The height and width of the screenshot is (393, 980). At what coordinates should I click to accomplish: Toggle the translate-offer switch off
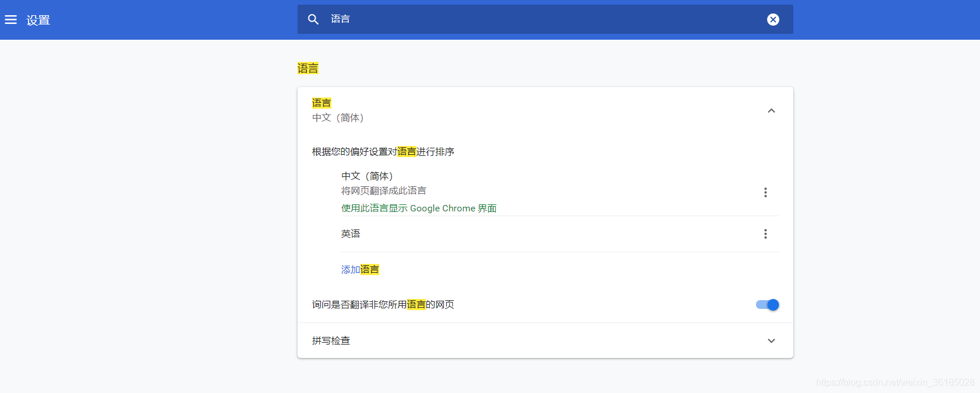(x=768, y=305)
